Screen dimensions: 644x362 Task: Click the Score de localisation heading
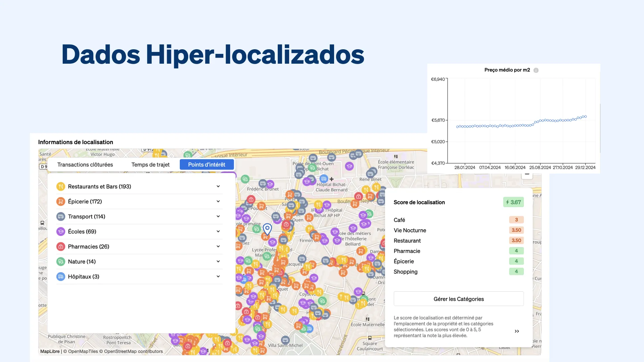[419, 202]
